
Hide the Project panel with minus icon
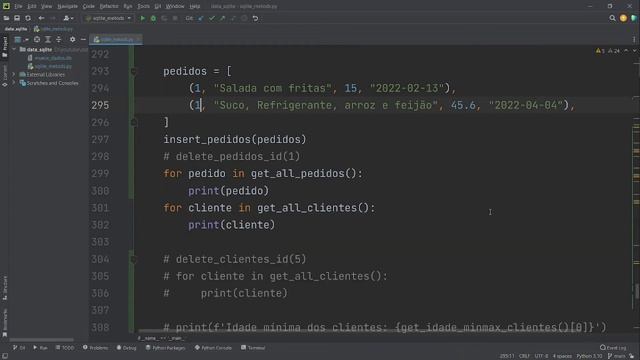point(83,40)
